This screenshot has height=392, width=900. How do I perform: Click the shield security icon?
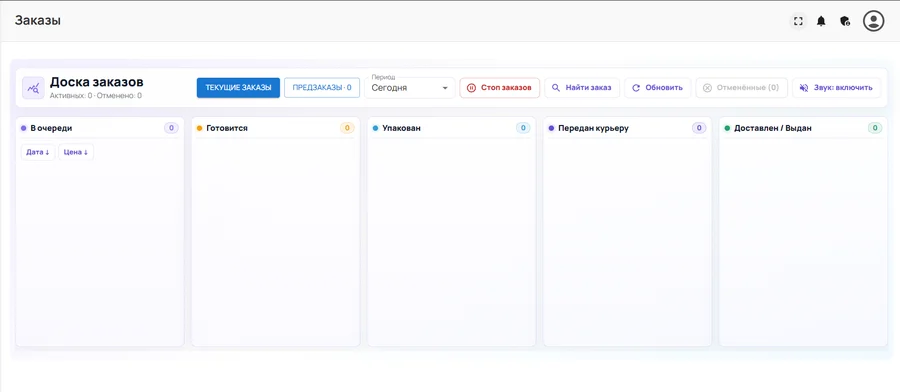[x=845, y=22]
